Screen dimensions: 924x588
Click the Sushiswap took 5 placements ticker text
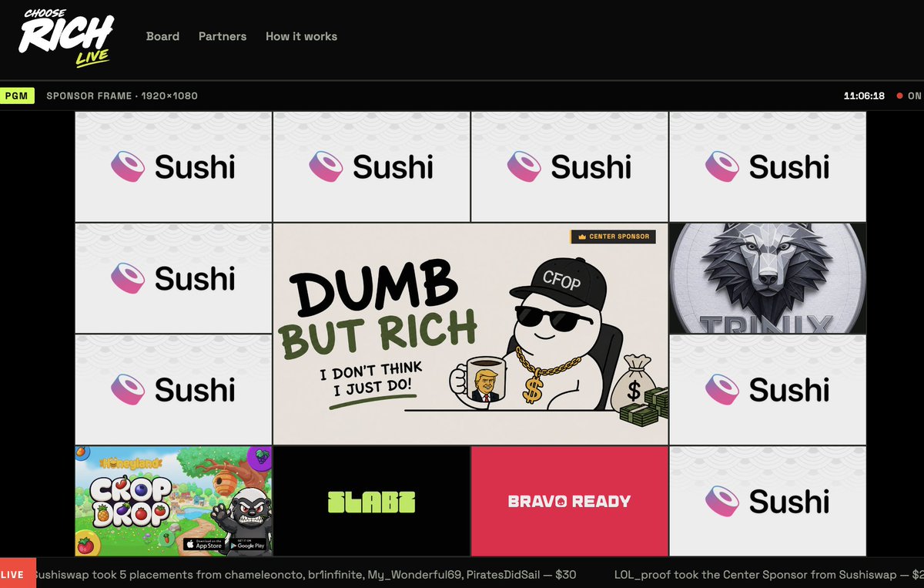[x=306, y=575]
